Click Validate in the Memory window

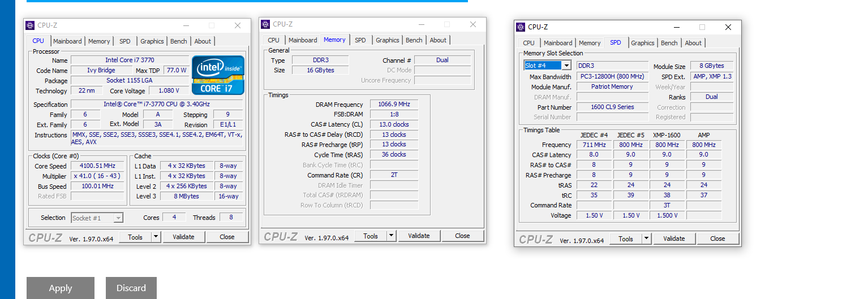point(419,236)
